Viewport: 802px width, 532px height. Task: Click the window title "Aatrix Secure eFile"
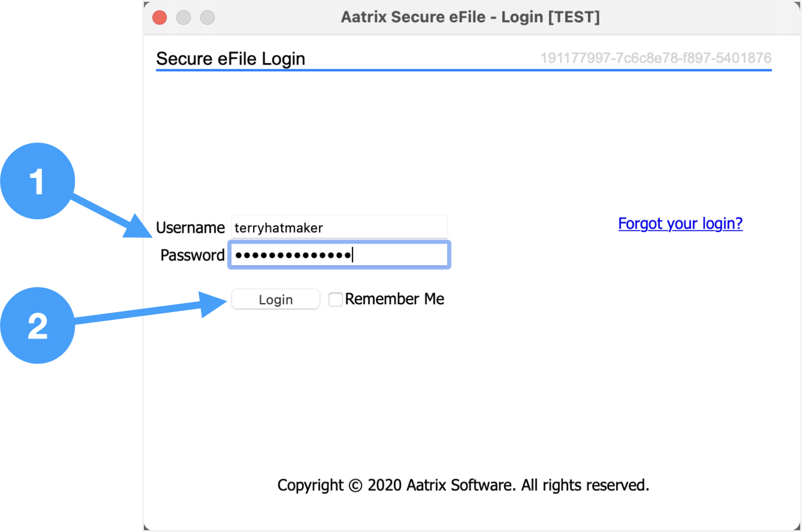[470, 17]
